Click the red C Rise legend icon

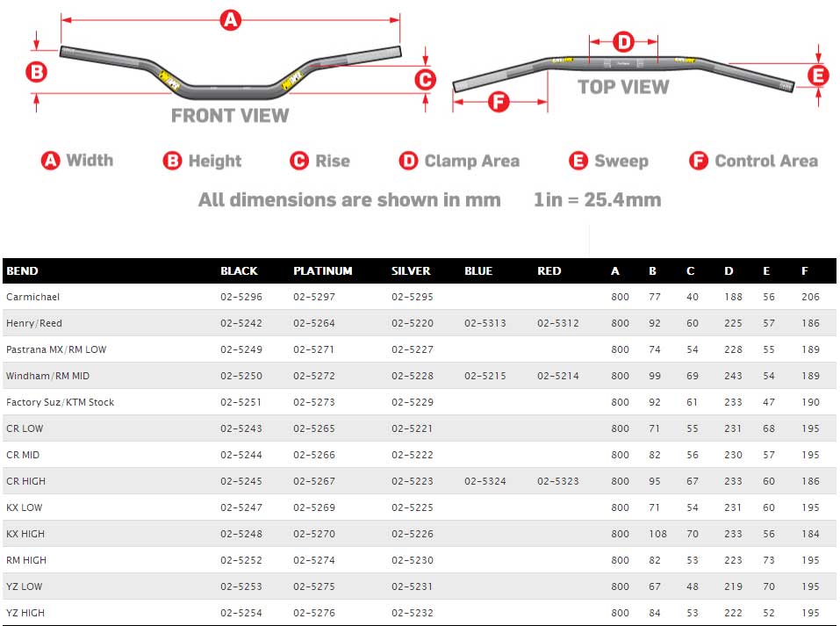299,161
